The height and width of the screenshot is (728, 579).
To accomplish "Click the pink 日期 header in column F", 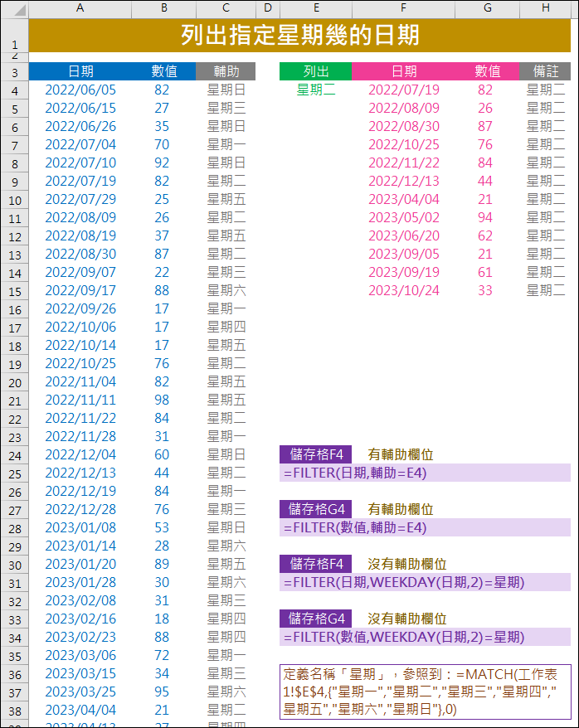I will tap(403, 71).
